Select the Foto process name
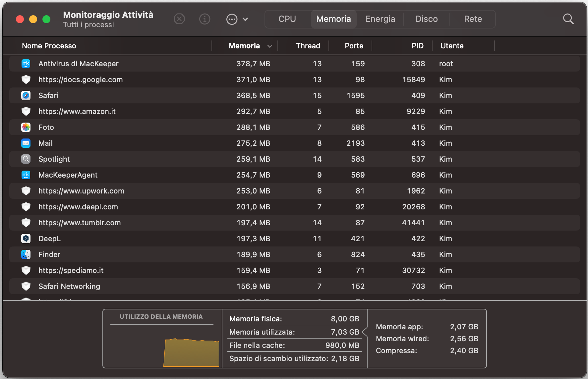588x379 pixels. pyautogui.click(x=46, y=127)
